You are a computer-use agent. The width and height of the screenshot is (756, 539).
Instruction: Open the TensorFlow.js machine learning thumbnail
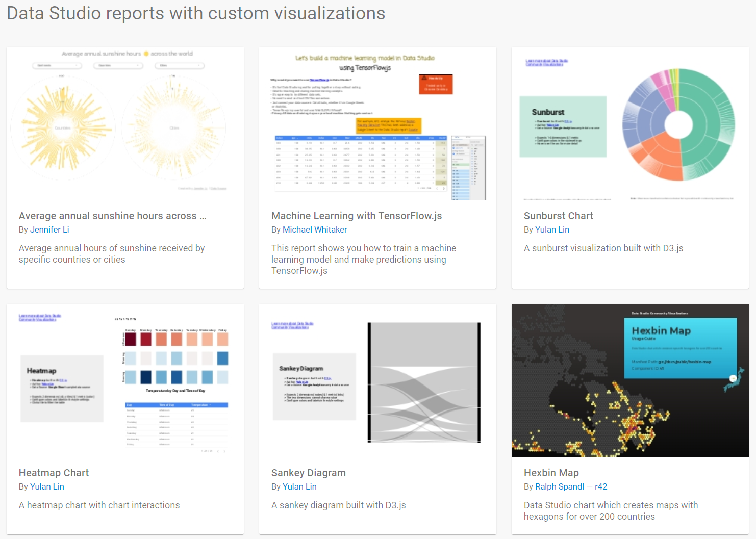[x=377, y=123]
